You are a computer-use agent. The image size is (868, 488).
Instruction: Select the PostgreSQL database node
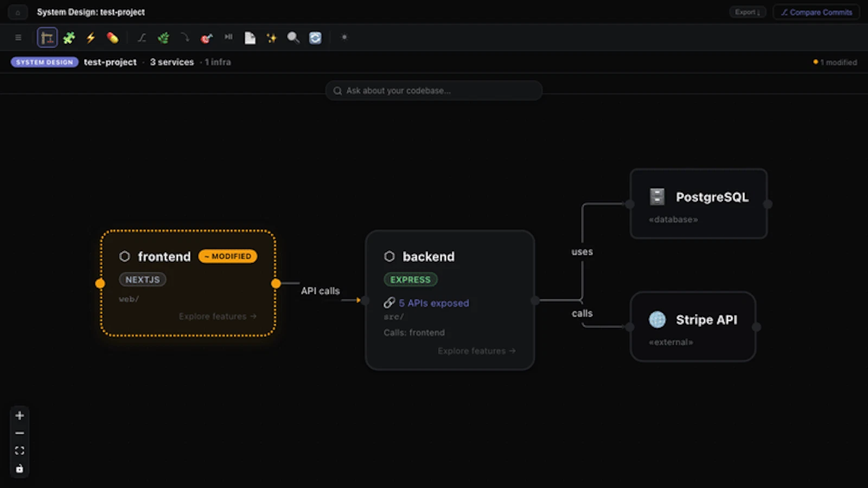(x=699, y=203)
